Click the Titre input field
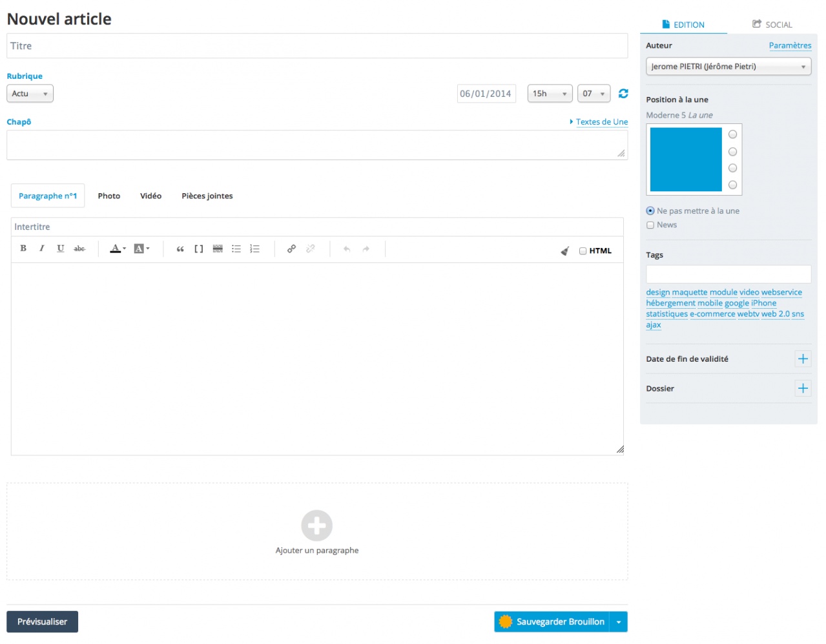Image resolution: width=826 pixels, height=644 pixels. (316, 47)
